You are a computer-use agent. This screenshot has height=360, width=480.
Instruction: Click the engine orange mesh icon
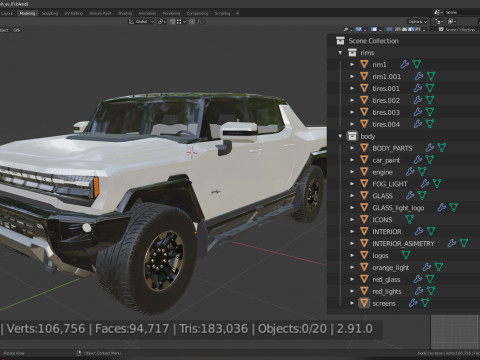(364, 172)
